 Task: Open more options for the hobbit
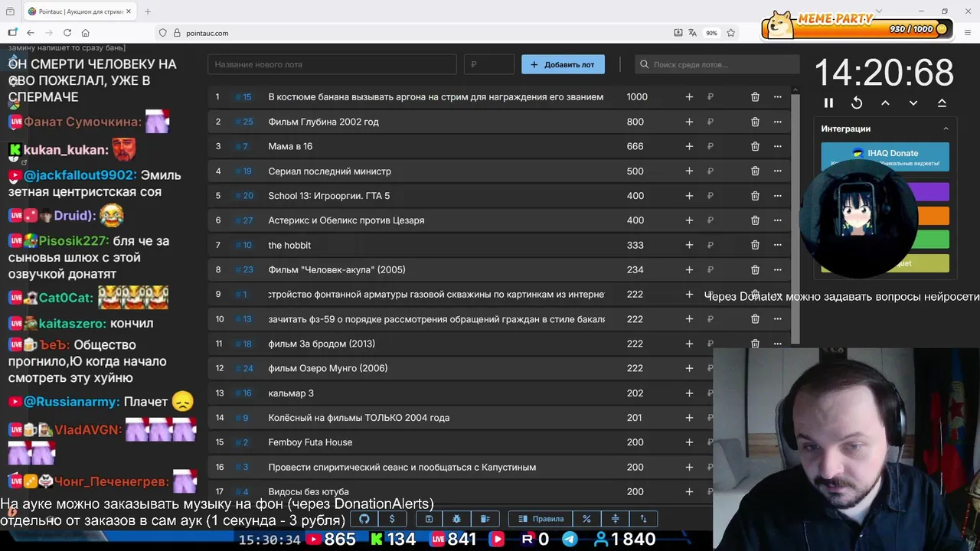coord(778,245)
